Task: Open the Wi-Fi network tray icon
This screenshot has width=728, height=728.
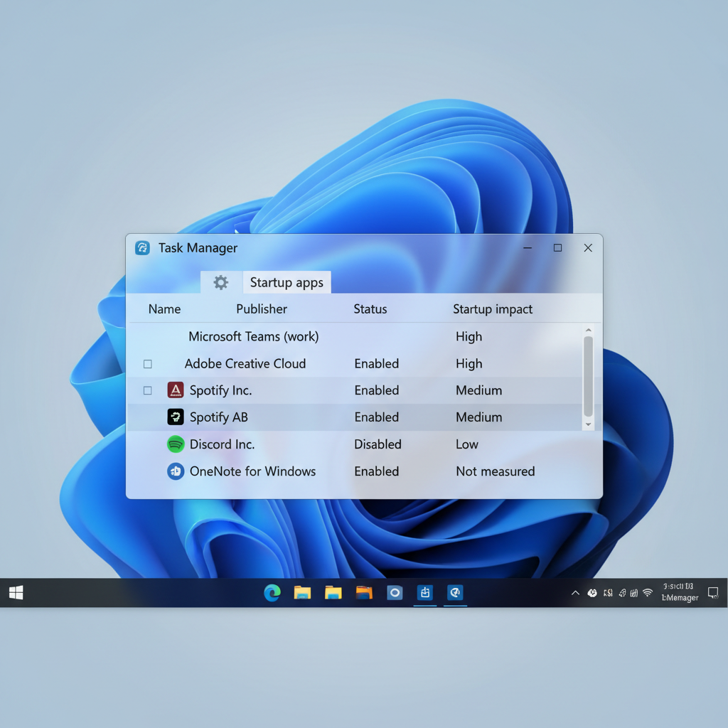Action: (x=648, y=593)
